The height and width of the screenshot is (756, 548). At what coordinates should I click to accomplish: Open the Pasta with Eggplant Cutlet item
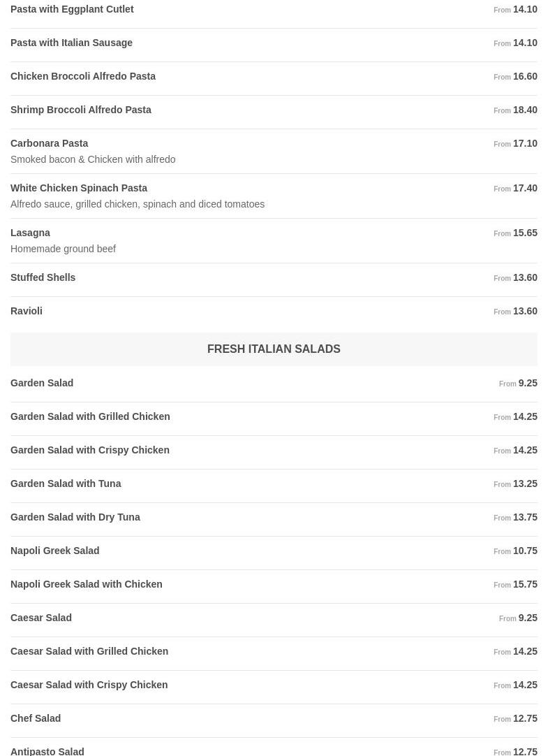pyautogui.click(x=72, y=10)
